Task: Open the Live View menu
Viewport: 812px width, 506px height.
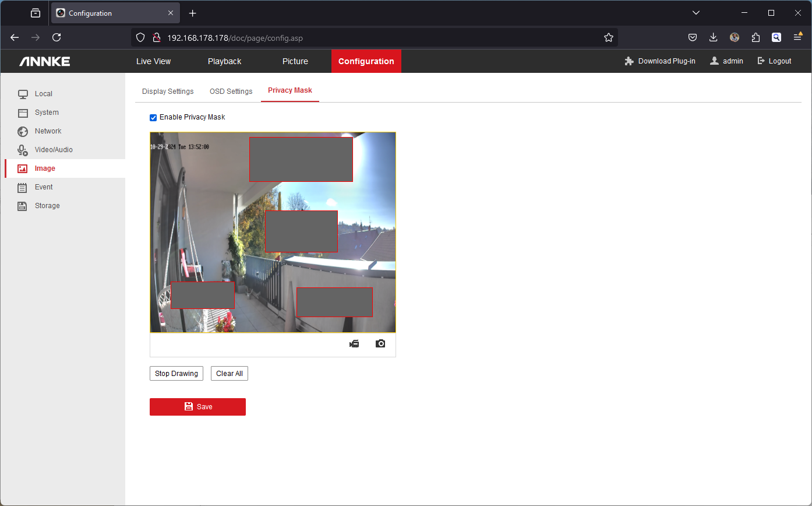Action: point(154,61)
